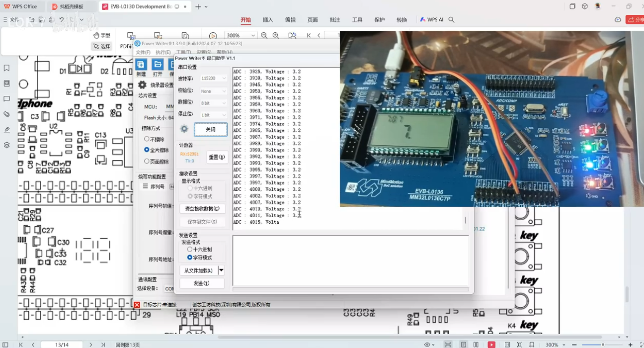Switch to the 插入 ribbon tab
Viewport: 644px width, 348px height.
(x=268, y=20)
